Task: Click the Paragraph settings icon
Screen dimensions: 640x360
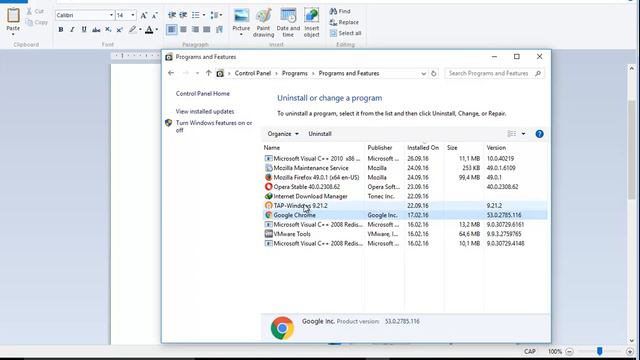Action: [x=219, y=29]
